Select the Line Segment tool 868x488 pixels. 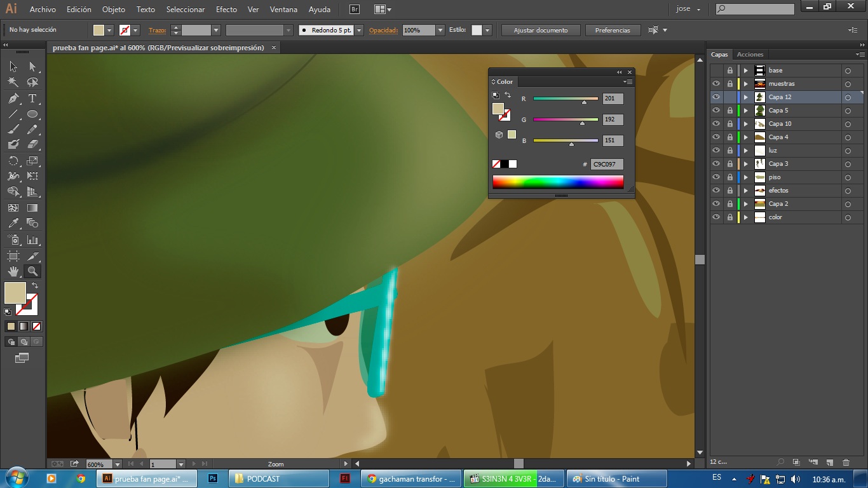point(13,114)
